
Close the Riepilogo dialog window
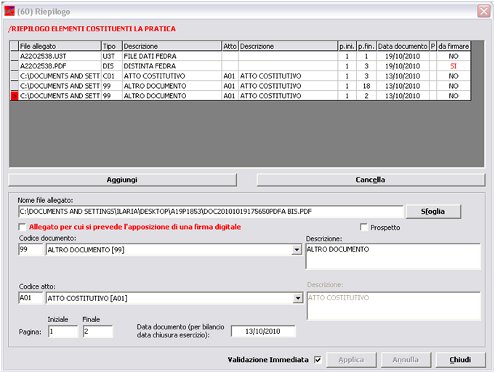tap(484, 12)
